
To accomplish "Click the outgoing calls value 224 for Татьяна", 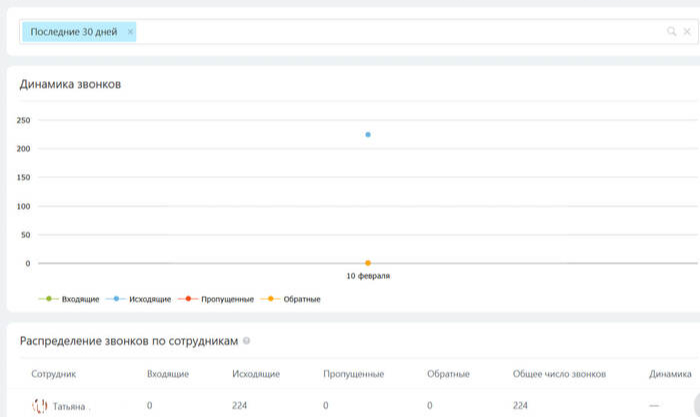I will 239,405.
